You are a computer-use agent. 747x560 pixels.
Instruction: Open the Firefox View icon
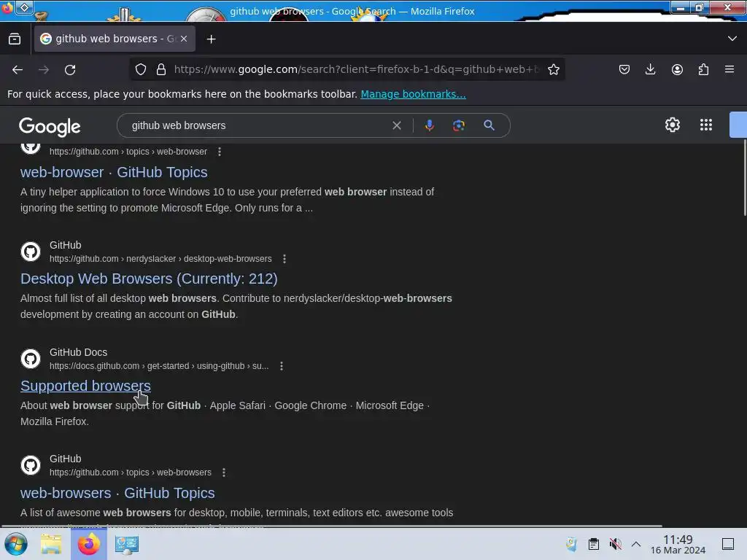point(15,39)
